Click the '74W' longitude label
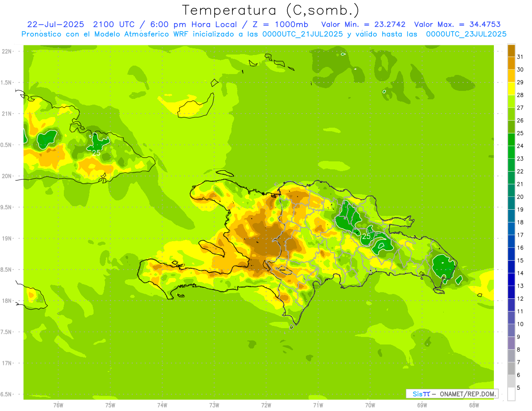 tap(162, 405)
